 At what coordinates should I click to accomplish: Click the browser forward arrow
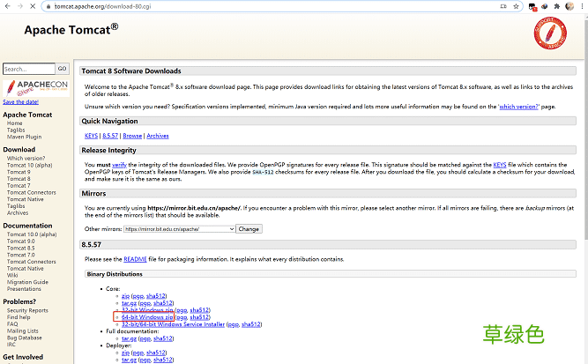(x=20, y=6)
